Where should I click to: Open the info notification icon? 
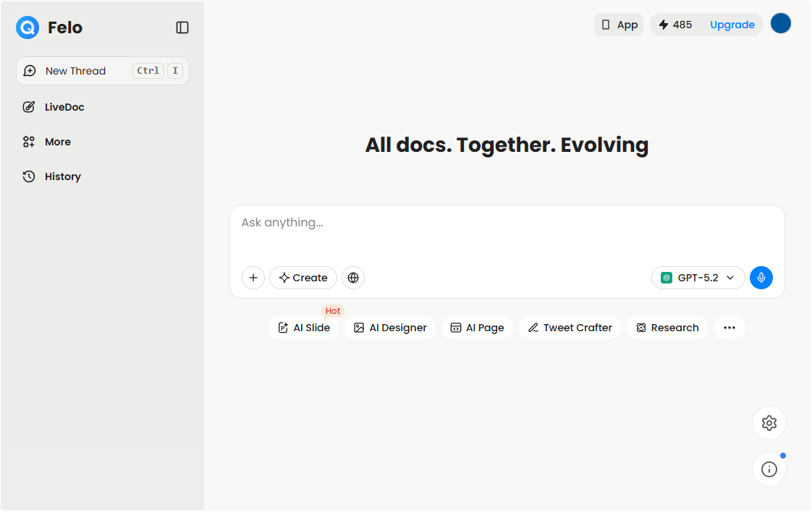[x=769, y=469]
